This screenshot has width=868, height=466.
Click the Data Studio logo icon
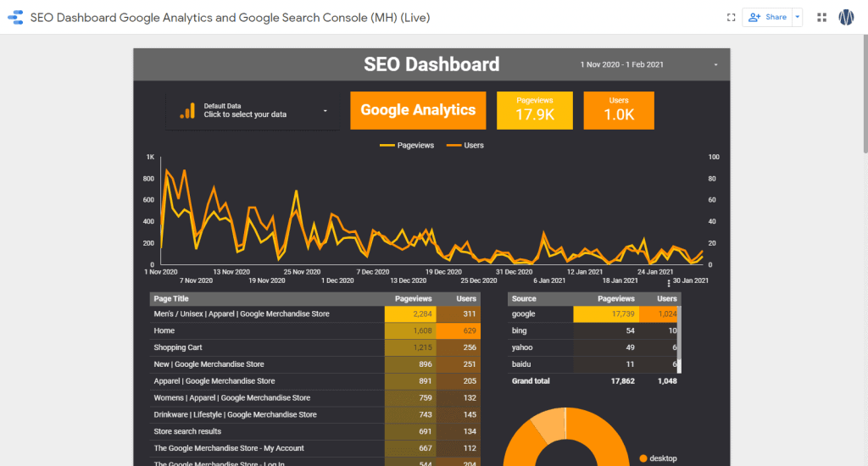point(15,17)
